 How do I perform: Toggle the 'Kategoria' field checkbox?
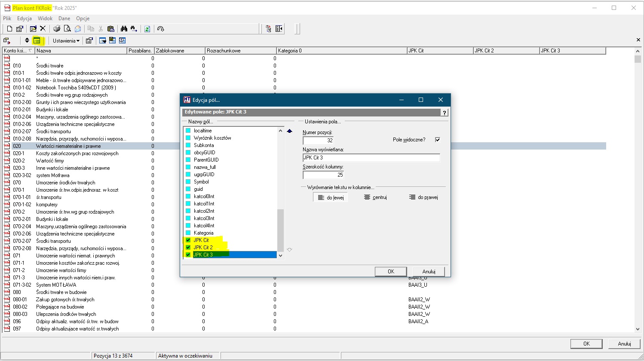pos(188,233)
